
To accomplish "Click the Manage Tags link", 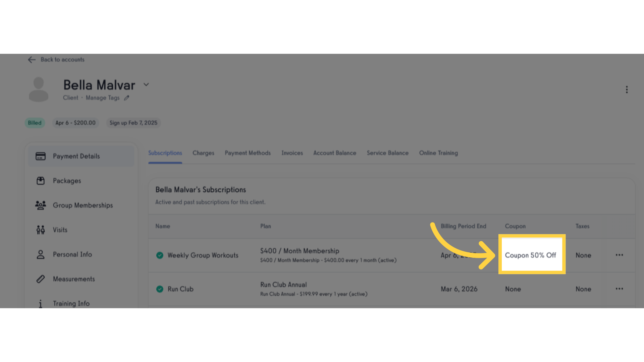I will pos(102,98).
